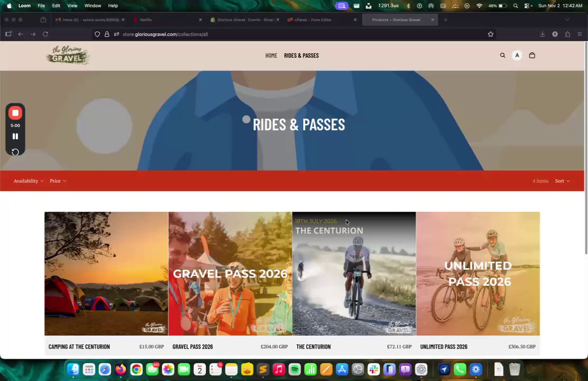This screenshot has width=588, height=381.
Task: Open the Edit menu
Action: pos(56,6)
